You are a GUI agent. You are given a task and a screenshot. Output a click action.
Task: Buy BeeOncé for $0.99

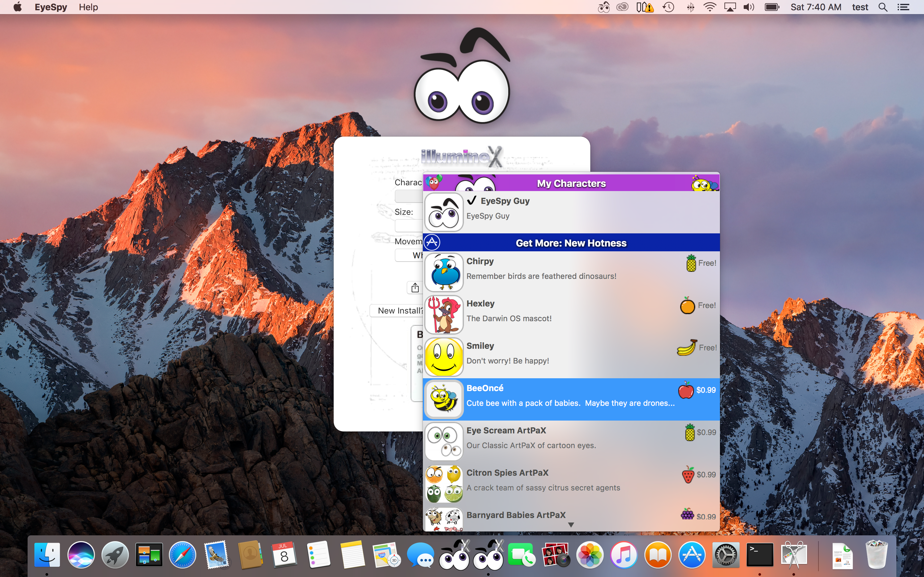tap(697, 390)
